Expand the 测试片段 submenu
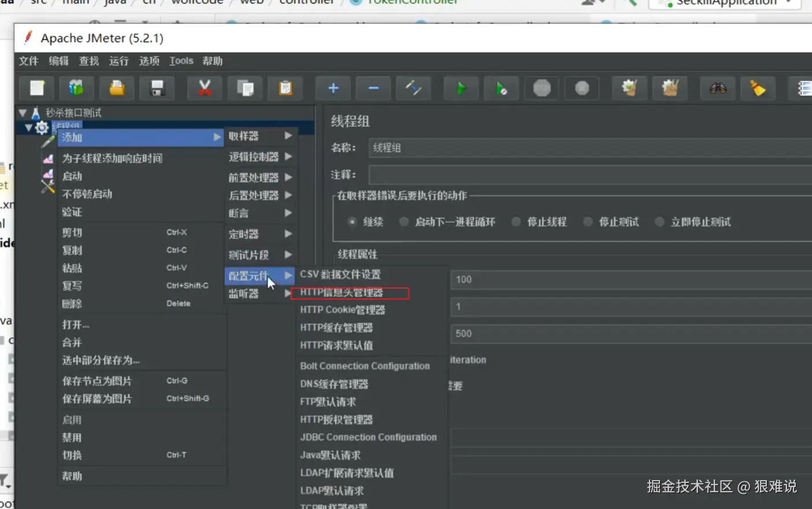This screenshot has width=812, height=509. tap(261, 255)
